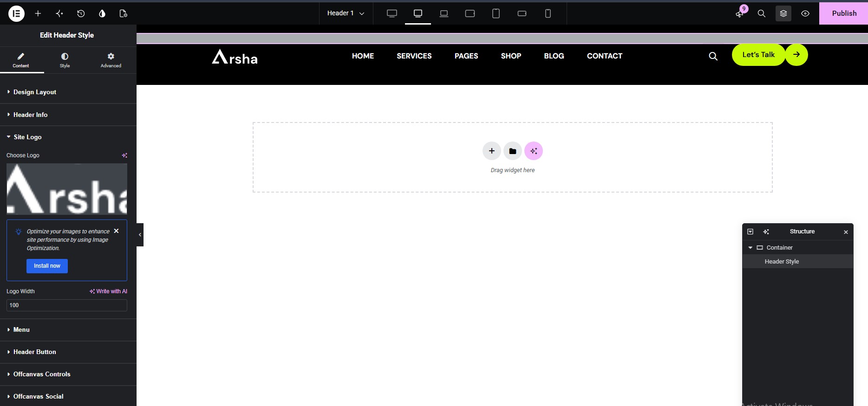Screen dimensions: 868x406
Task: Add a new element with plus icon
Action: tap(38, 13)
